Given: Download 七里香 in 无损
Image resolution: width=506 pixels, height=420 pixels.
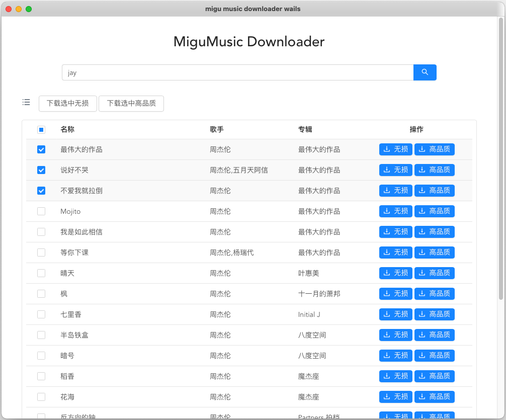Looking at the screenshot, I should point(396,314).
